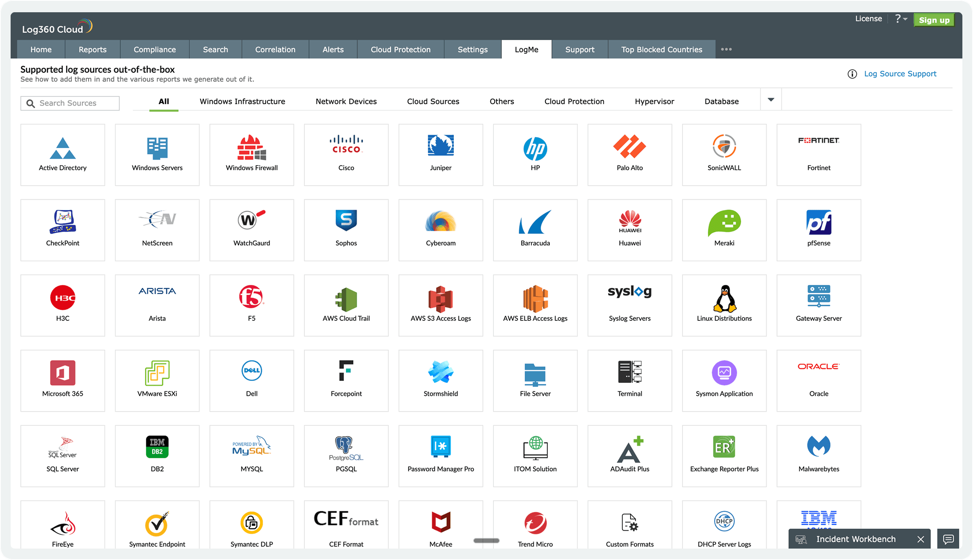Choose the AWS Cloud Trail icon
The width and height of the screenshot is (973, 560).
pos(346,299)
